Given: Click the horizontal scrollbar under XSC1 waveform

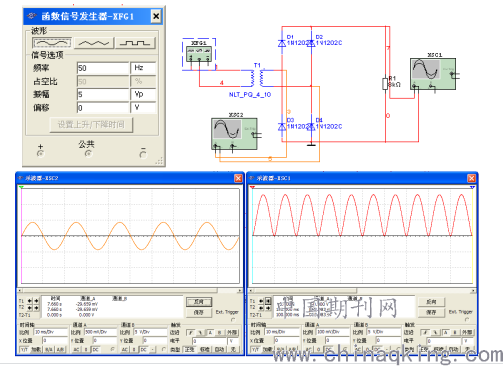Looking at the screenshot, I should click(362, 291).
